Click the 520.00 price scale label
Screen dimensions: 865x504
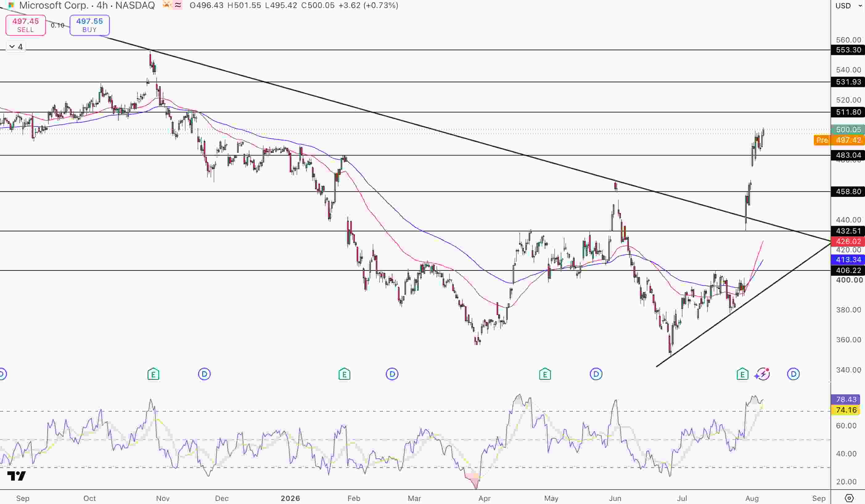pos(848,100)
